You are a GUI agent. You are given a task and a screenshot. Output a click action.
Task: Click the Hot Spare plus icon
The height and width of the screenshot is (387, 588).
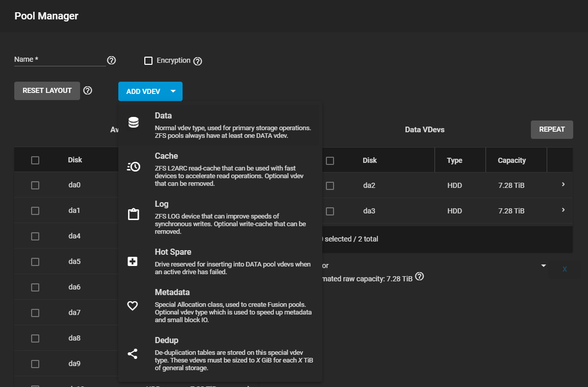133,261
